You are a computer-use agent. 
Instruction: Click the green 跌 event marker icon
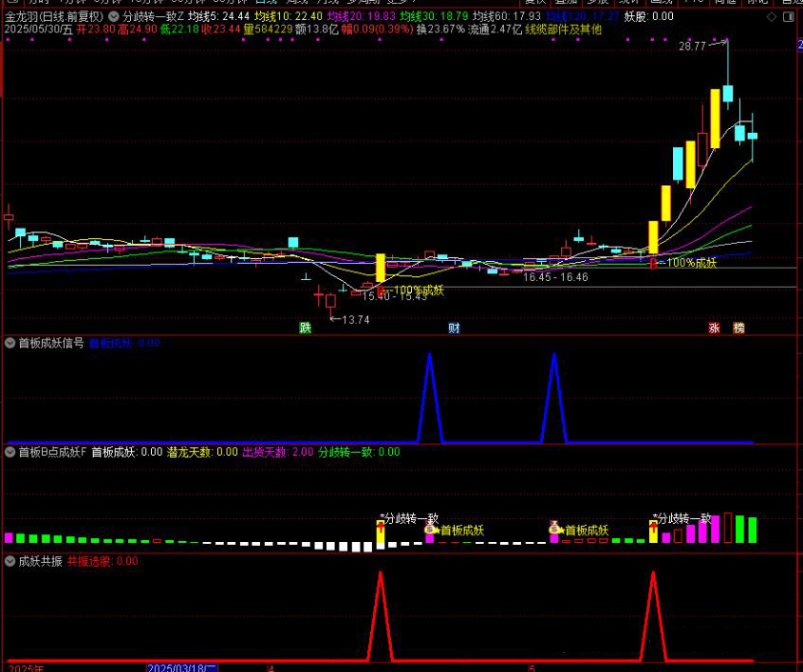(x=306, y=328)
